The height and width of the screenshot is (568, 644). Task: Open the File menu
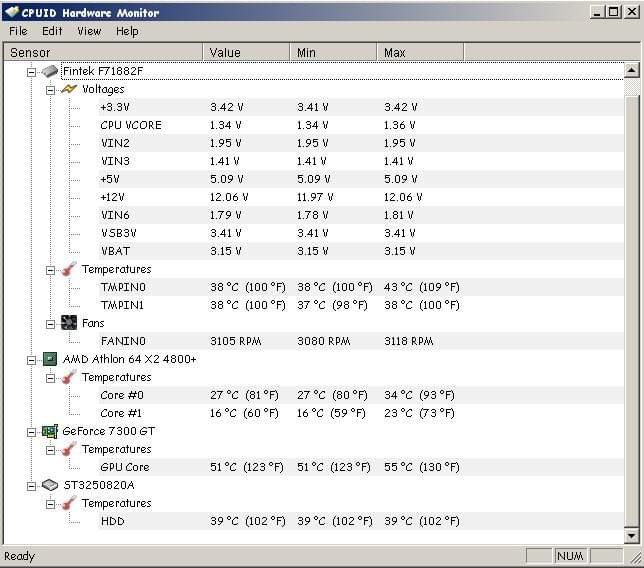18,31
